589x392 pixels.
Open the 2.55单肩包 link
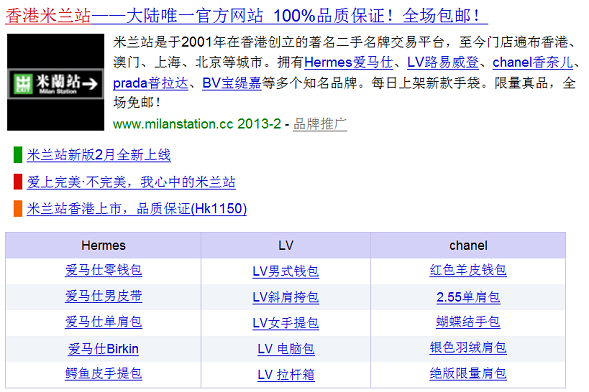[x=468, y=297]
